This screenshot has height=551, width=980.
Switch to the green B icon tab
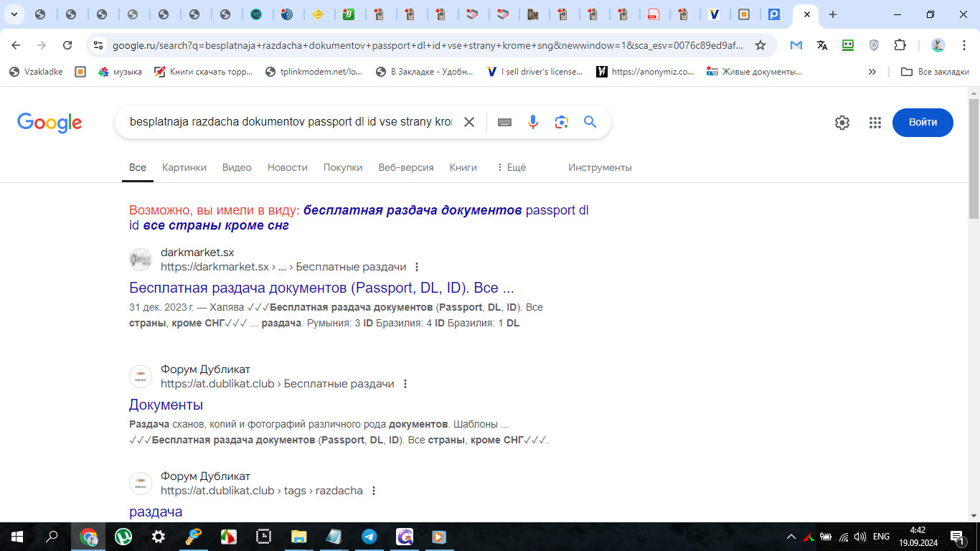349,14
